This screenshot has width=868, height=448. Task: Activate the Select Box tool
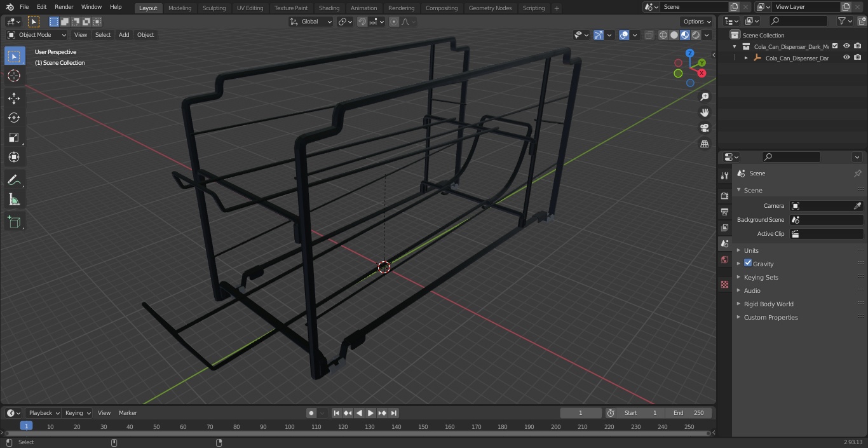pyautogui.click(x=14, y=56)
